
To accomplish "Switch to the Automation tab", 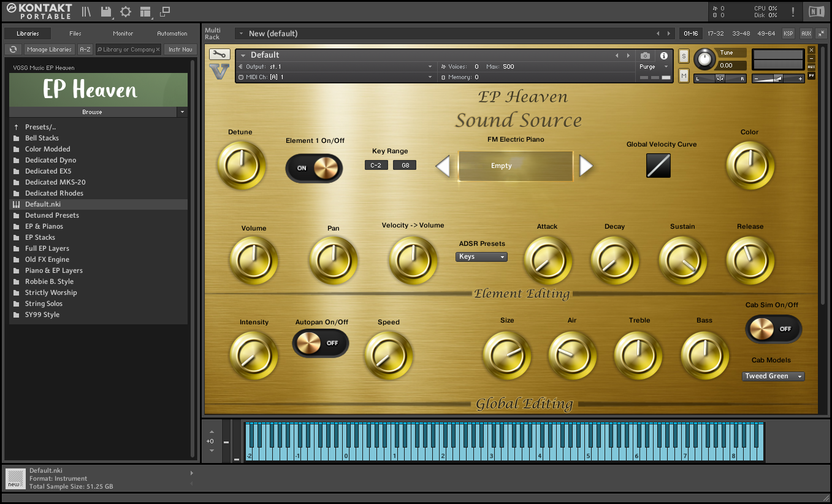I will pos(172,34).
